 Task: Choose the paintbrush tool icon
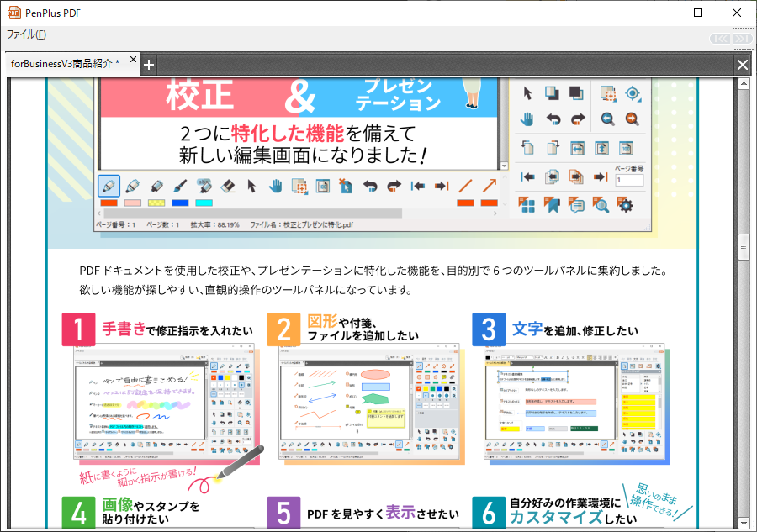tap(179, 186)
